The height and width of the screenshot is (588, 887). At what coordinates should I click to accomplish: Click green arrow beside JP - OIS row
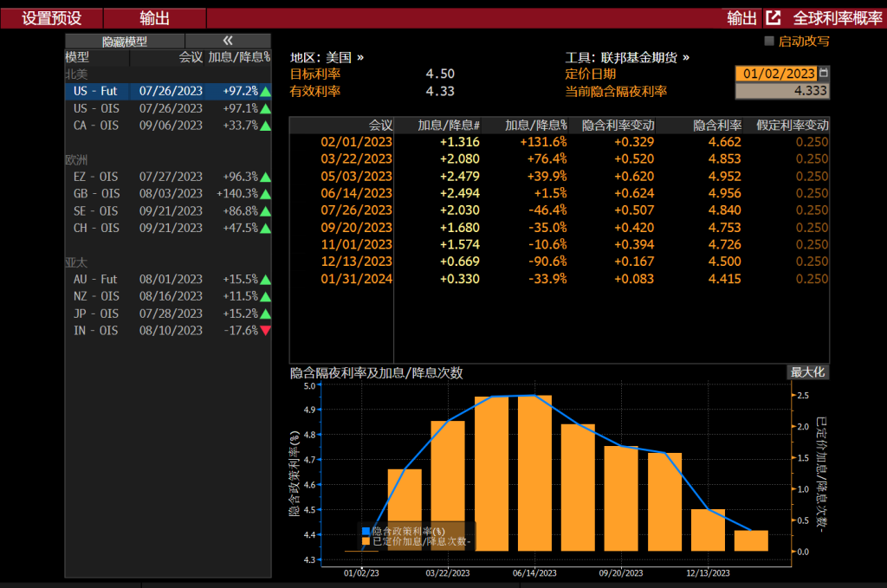265,313
